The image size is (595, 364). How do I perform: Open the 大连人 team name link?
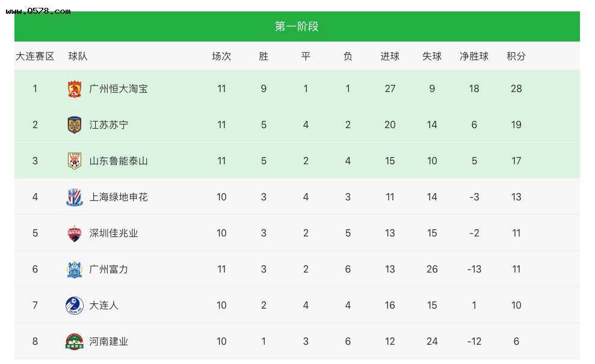point(103,305)
